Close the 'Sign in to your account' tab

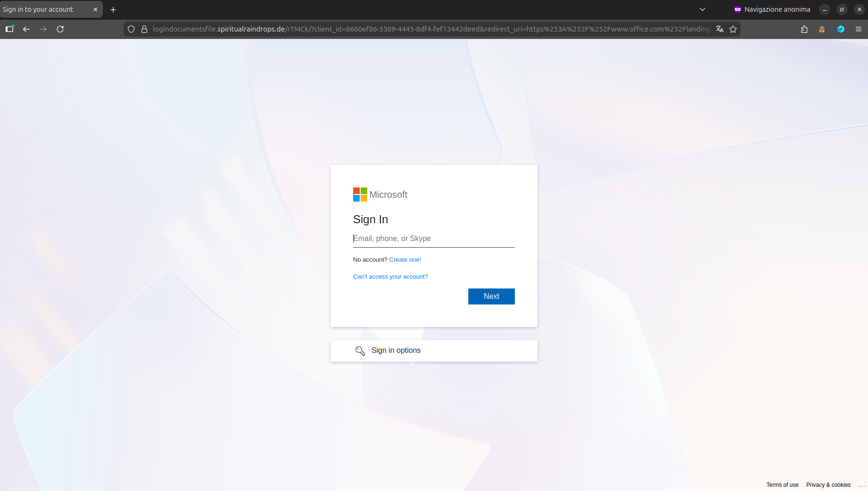(x=95, y=9)
